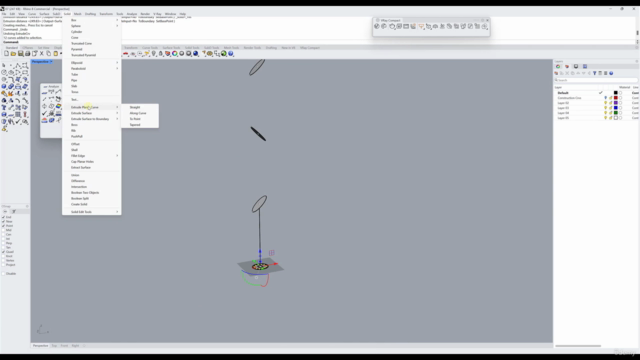Click the blue render sphere icon in toolbar
The height and width of the screenshot is (360, 640).
[x=196, y=53]
